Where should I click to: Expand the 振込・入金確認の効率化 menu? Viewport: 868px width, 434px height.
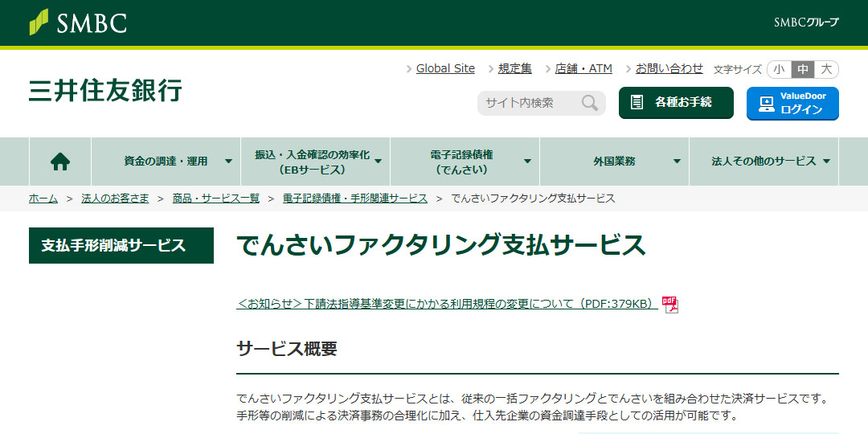point(316,162)
